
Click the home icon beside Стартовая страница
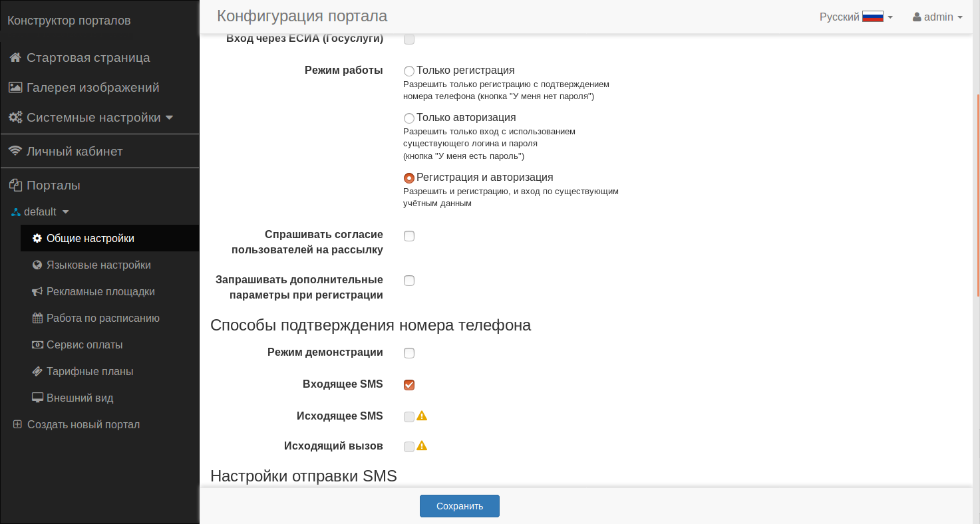coord(15,58)
